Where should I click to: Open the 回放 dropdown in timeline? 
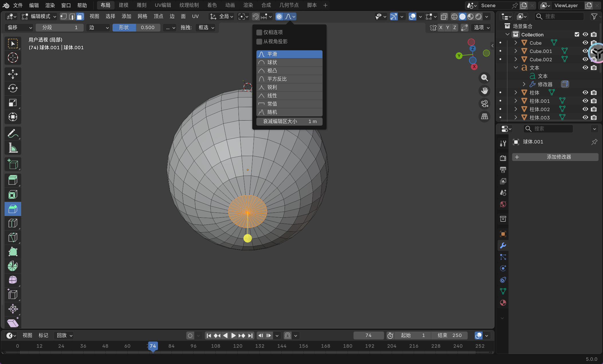64,335
